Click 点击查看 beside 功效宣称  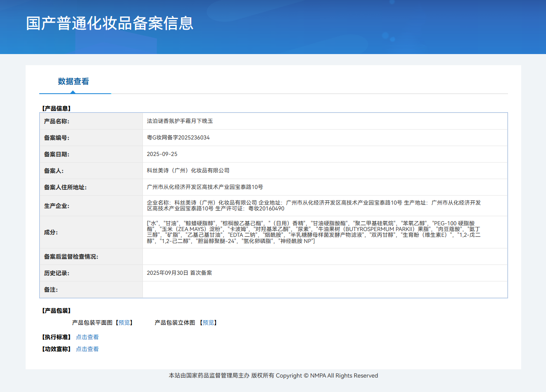click(x=87, y=349)
